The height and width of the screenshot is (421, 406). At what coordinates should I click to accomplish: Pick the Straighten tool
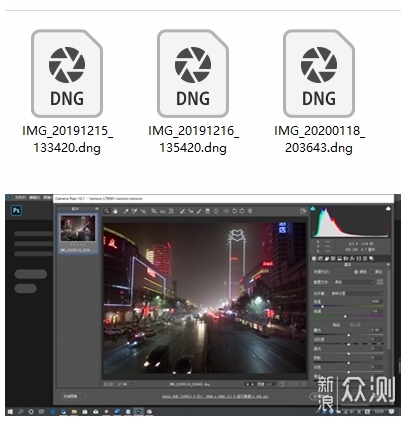pyautogui.click(x=162, y=211)
